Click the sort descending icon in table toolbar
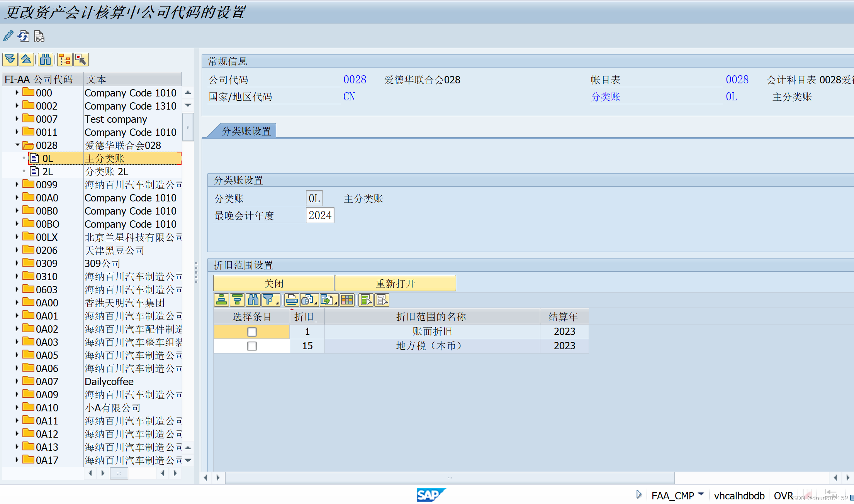The width and height of the screenshot is (854, 504). (238, 300)
